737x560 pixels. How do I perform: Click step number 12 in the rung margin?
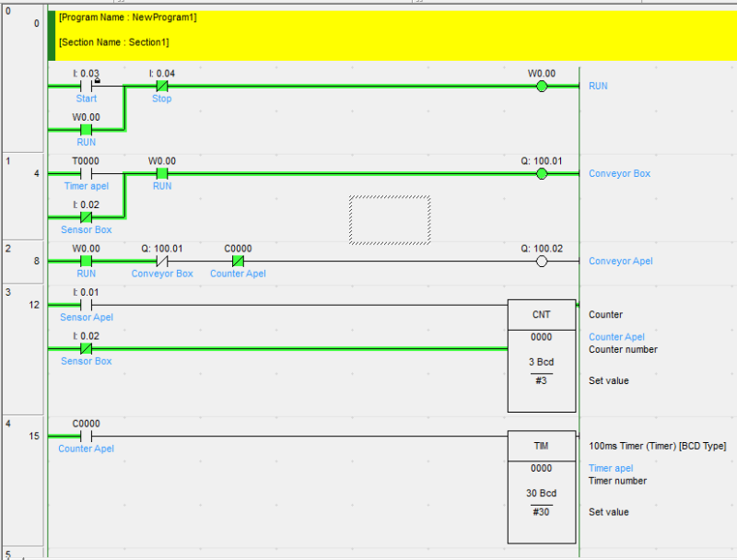click(x=34, y=305)
